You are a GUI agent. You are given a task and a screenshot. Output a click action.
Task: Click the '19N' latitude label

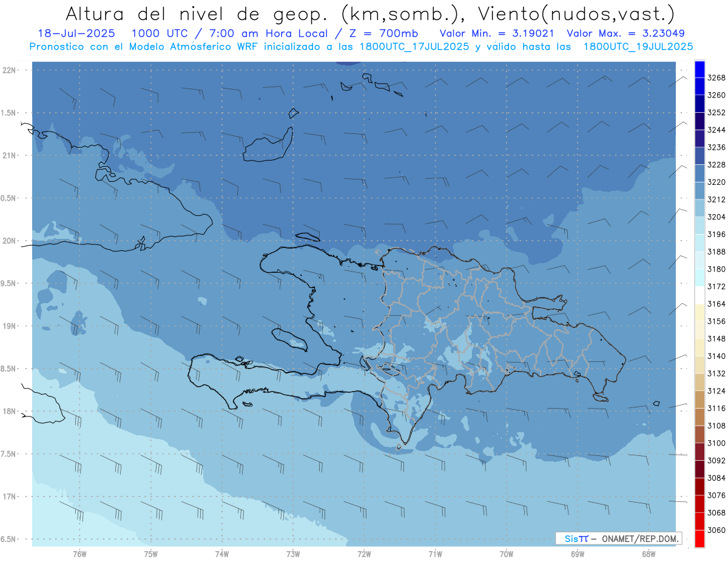coord(10,326)
